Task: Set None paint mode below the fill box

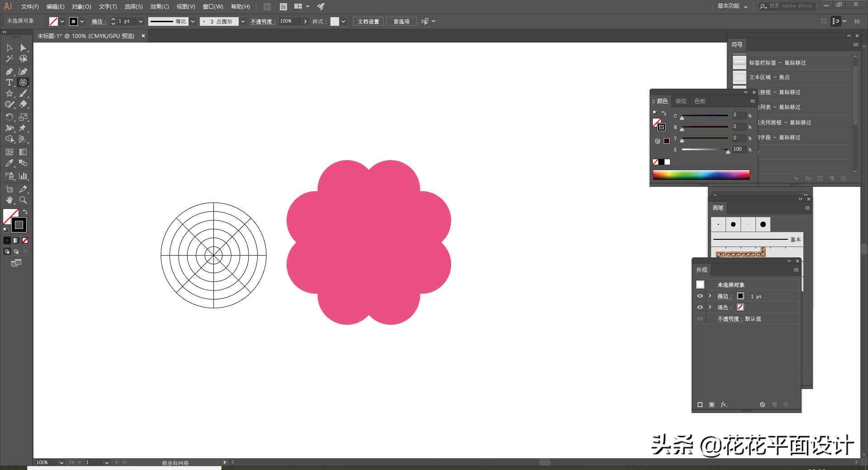Action: (x=25, y=241)
